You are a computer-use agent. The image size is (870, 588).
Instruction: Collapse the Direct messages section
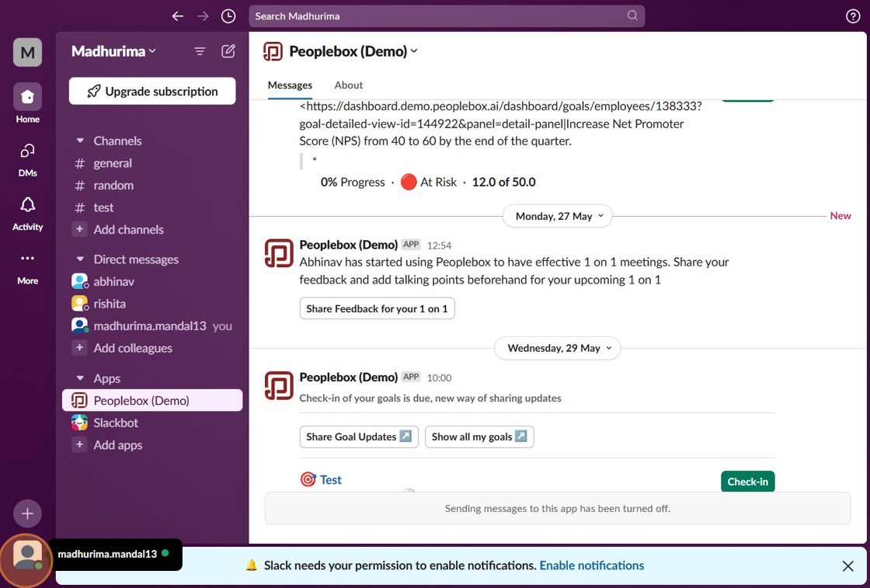pos(80,259)
